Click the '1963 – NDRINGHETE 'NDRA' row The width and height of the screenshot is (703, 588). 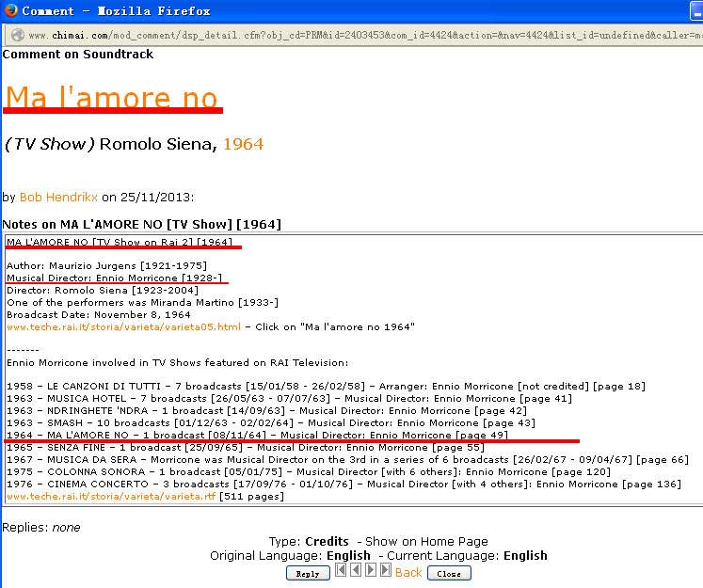pos(266,410)
